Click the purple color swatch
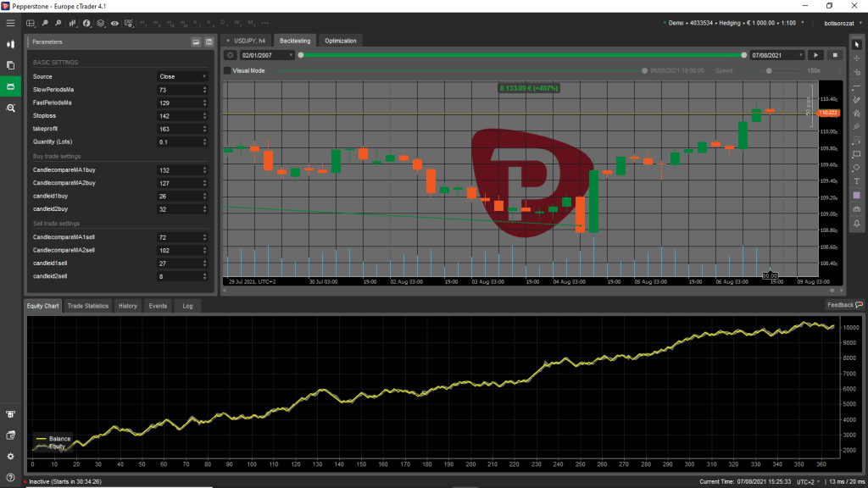Screen dimensions: 868x488 pyautogui.click(x=857, y=195)
